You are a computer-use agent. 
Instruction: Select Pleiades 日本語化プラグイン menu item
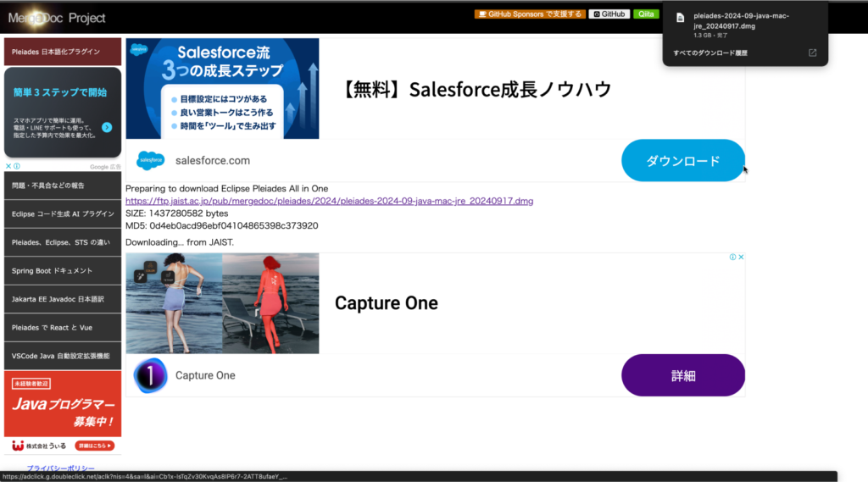coord(63,52)
